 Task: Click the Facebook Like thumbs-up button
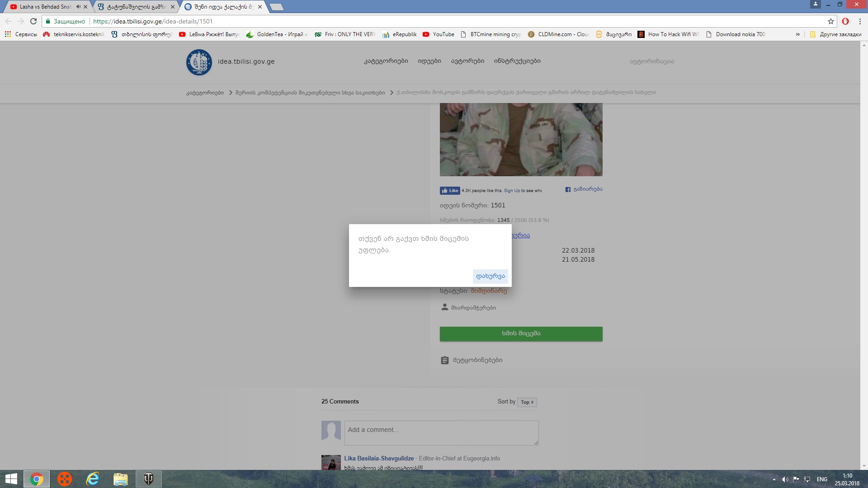[x=450, y=191]
